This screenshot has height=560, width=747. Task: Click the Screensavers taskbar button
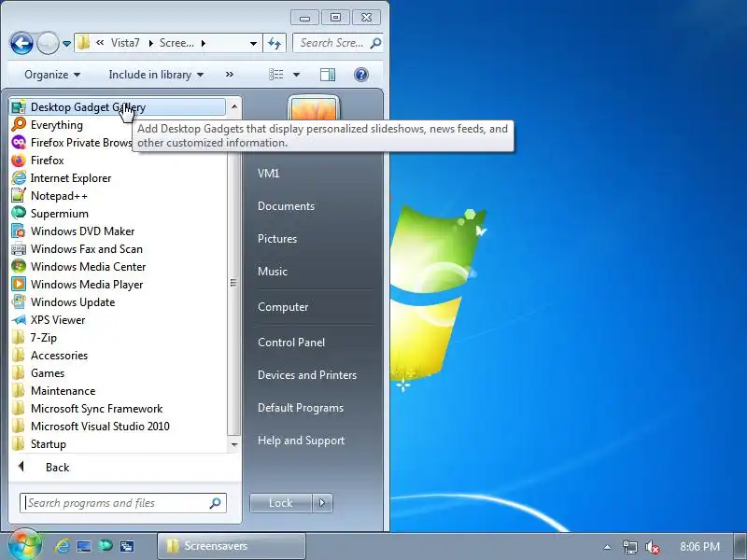coord(231,546)
